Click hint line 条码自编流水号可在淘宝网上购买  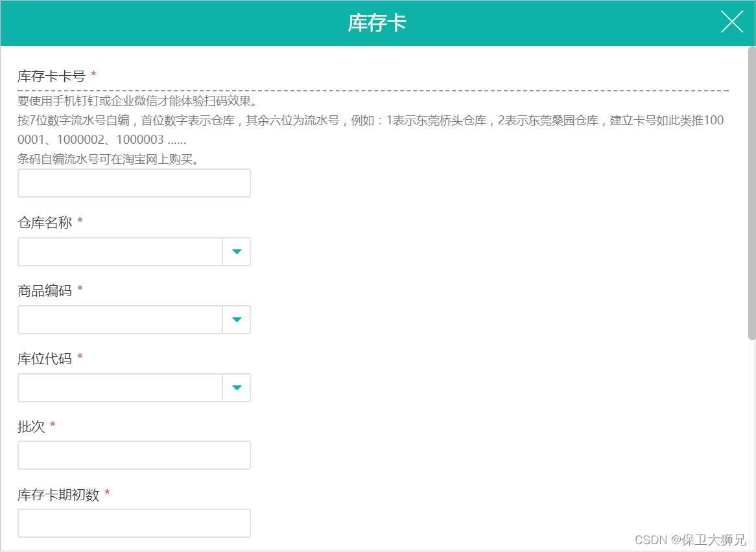108,160
